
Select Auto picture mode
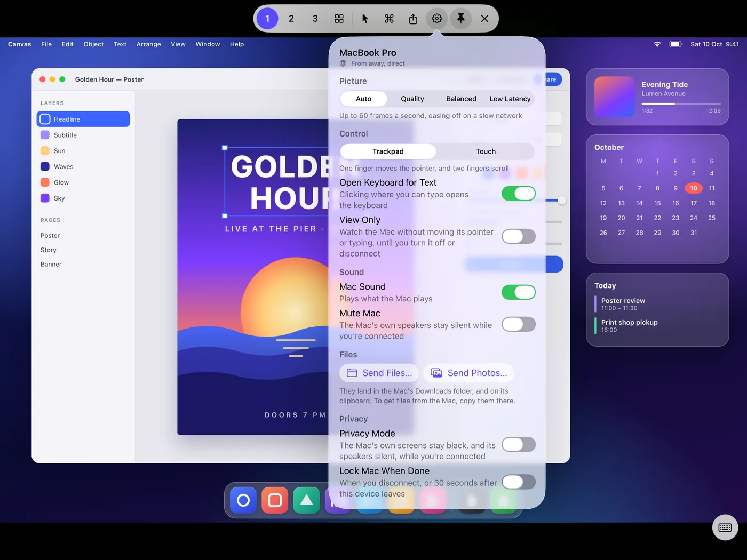pos(363,99)
